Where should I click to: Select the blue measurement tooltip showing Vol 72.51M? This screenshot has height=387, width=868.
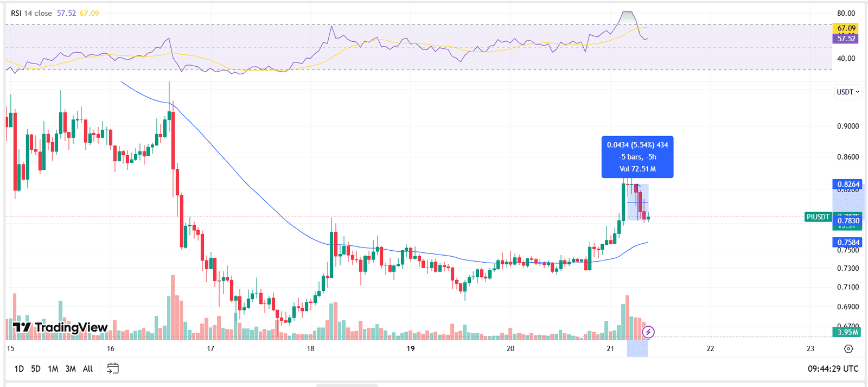point(637,157)
